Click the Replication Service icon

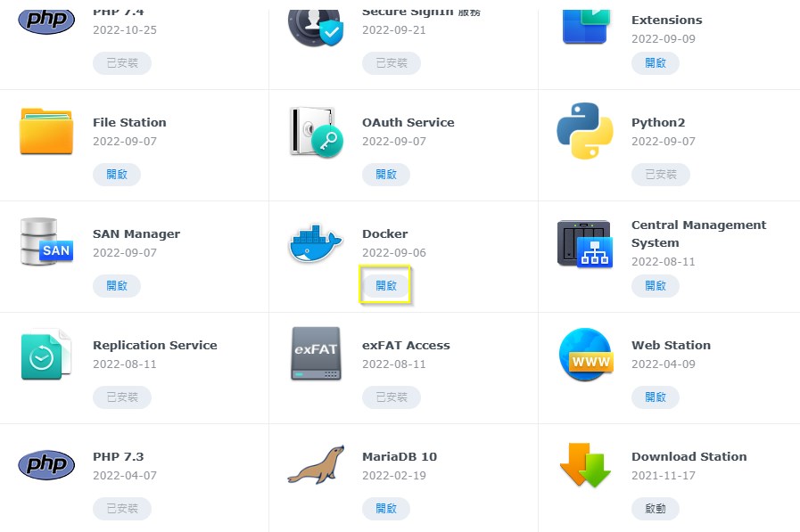(x=46, y=354)
